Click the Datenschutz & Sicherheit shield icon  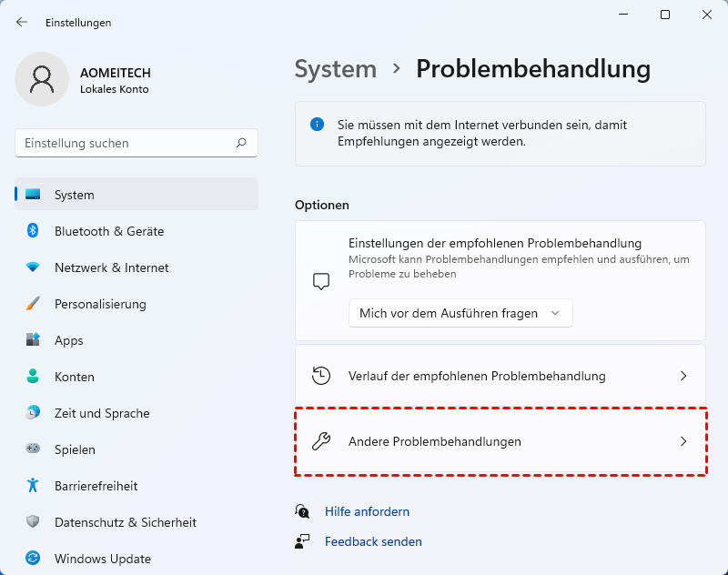33,522
